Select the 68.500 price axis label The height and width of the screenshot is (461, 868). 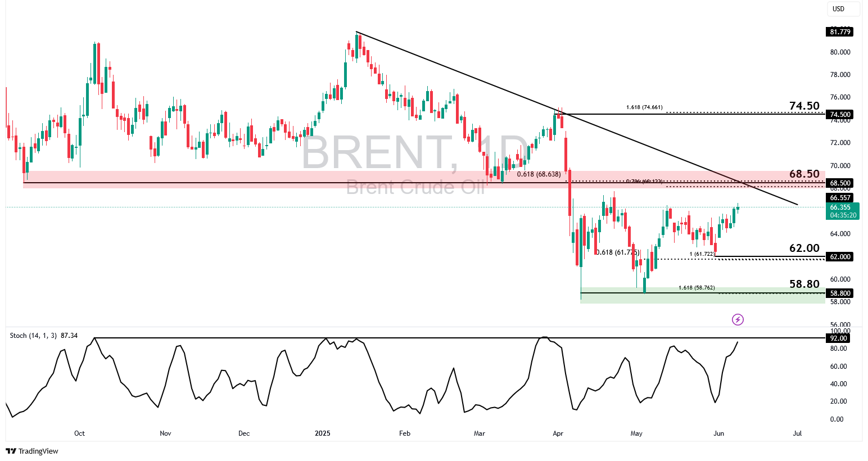click(840, 183)
